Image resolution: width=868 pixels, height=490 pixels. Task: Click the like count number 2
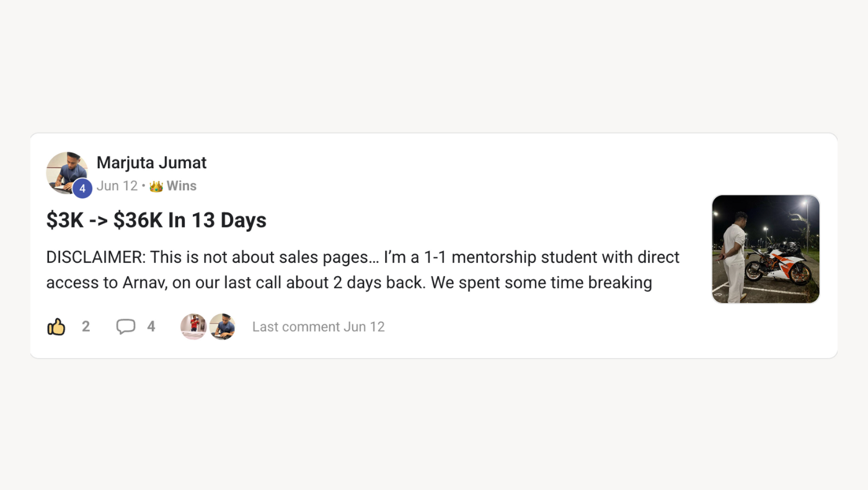86,327
